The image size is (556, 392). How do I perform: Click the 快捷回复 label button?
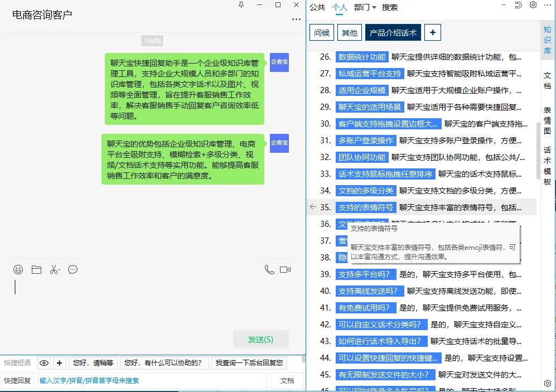(x=17, y=381)
